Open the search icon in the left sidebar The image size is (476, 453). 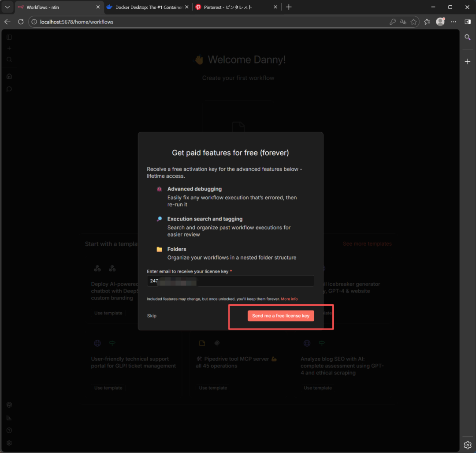tap(9, 59)
